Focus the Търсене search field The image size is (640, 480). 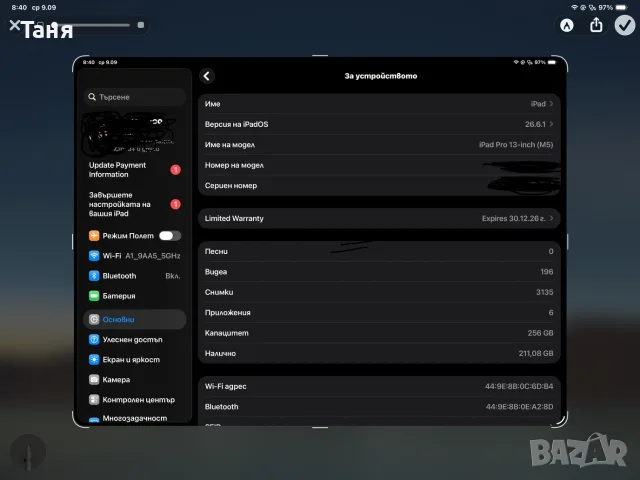coord(135,97)
